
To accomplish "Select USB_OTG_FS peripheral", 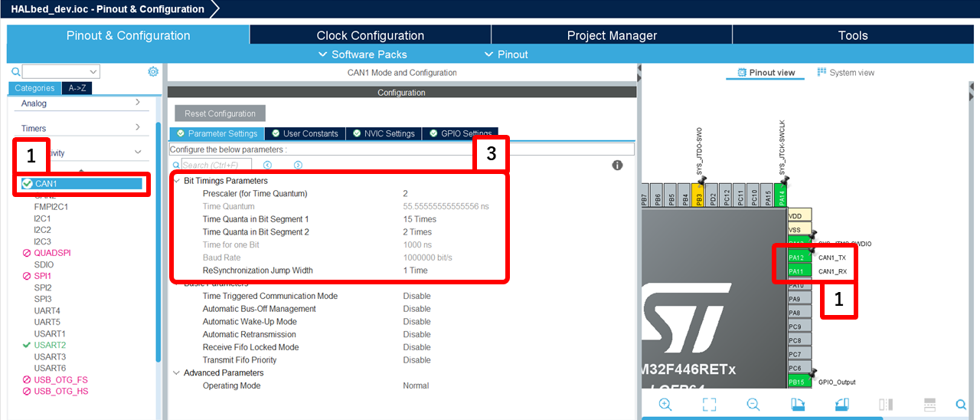I will [x=60, y=379].
